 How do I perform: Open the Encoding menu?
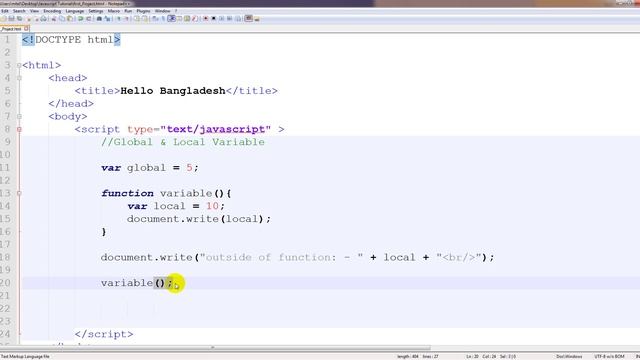(x=52, y=11)
